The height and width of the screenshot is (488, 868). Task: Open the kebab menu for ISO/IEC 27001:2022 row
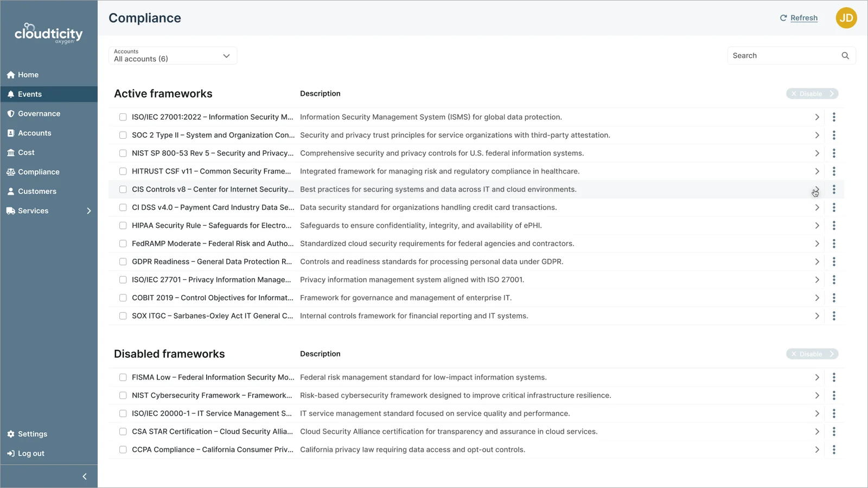coord(834,117)
